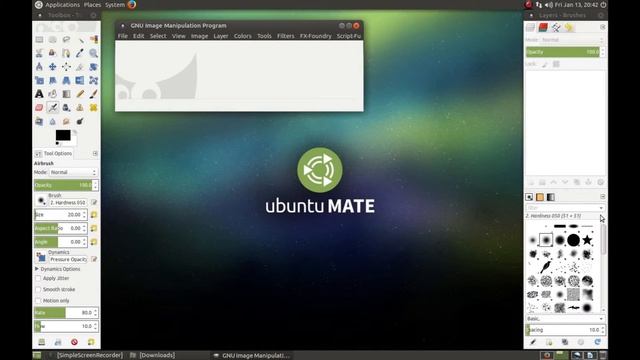Choose the star brush thumbnail
The height and width of the screenshot is (360, 640).
[587, 240]
